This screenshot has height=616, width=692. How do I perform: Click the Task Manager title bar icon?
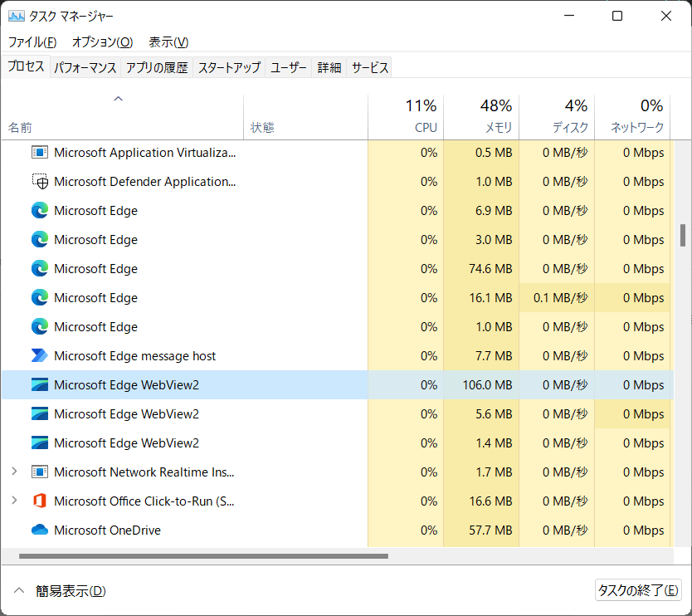pyautogui.click(x=17, y=17)
